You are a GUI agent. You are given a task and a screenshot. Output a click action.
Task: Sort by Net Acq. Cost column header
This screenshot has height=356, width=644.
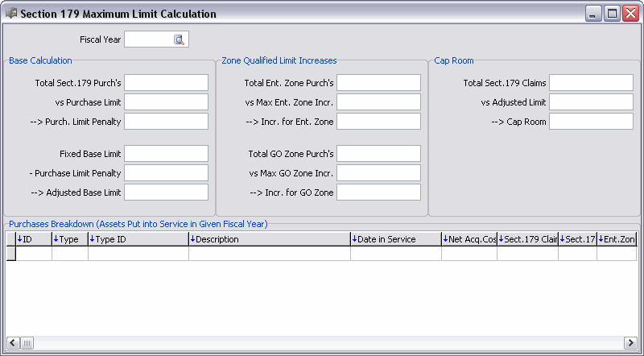point(469,239)
